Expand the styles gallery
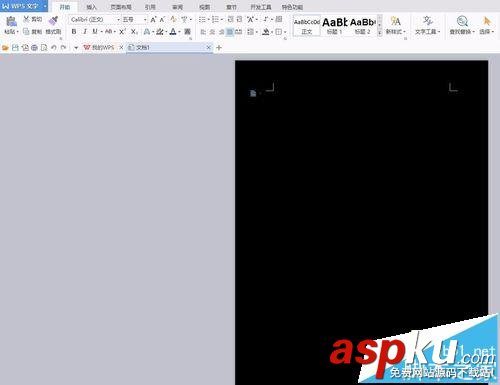500x385 pixels. (x=379, y=33)
